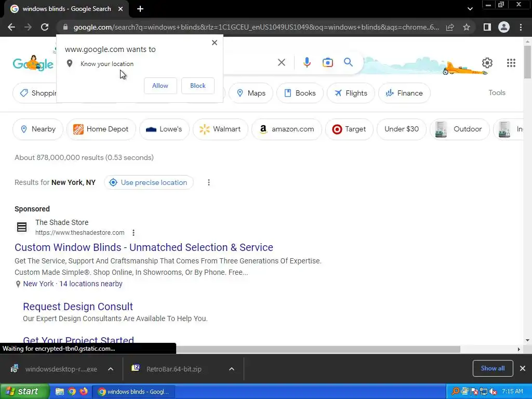Show all downloads
The image size is (532, 399).
[x=493, y=368]
